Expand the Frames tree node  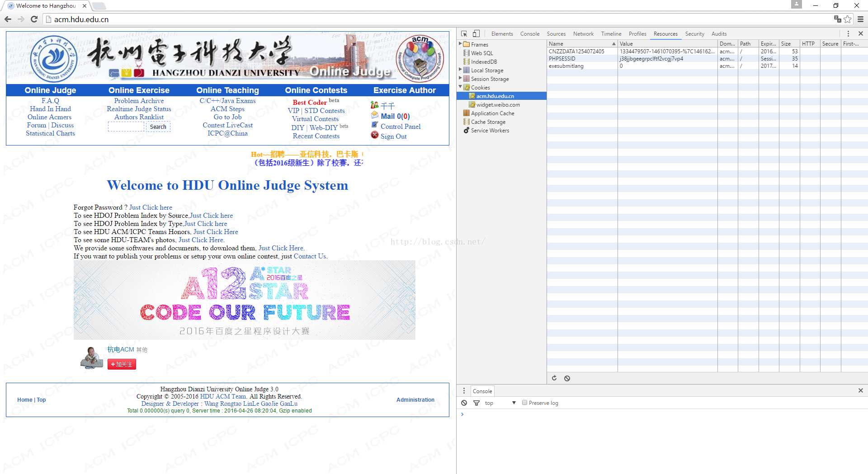pyautogui.click(x=460, y=44)
